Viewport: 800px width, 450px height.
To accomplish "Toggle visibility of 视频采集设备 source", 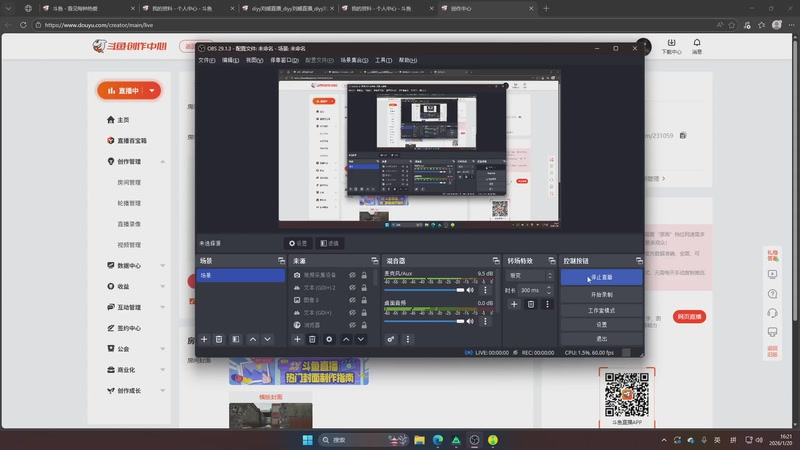I will coord(352,275).
